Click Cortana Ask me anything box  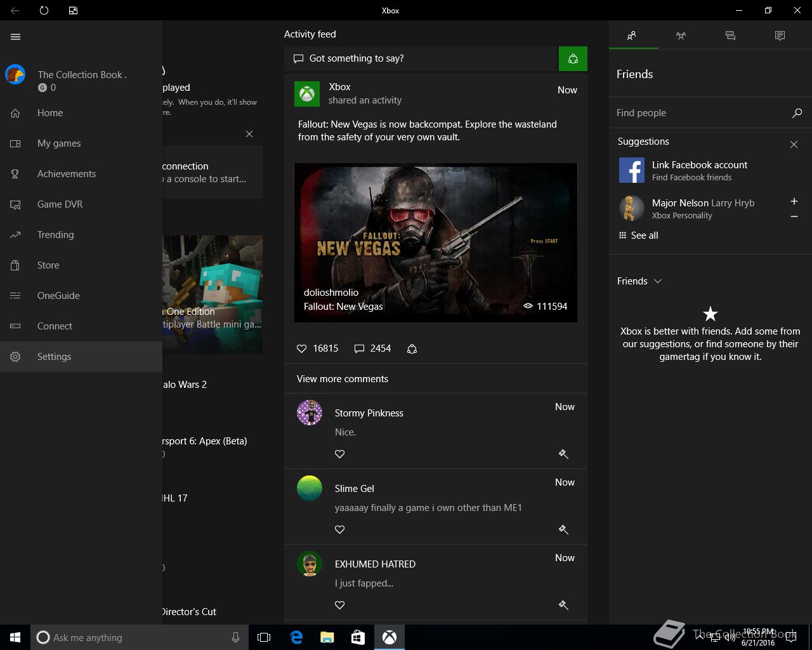pos(140,637)
